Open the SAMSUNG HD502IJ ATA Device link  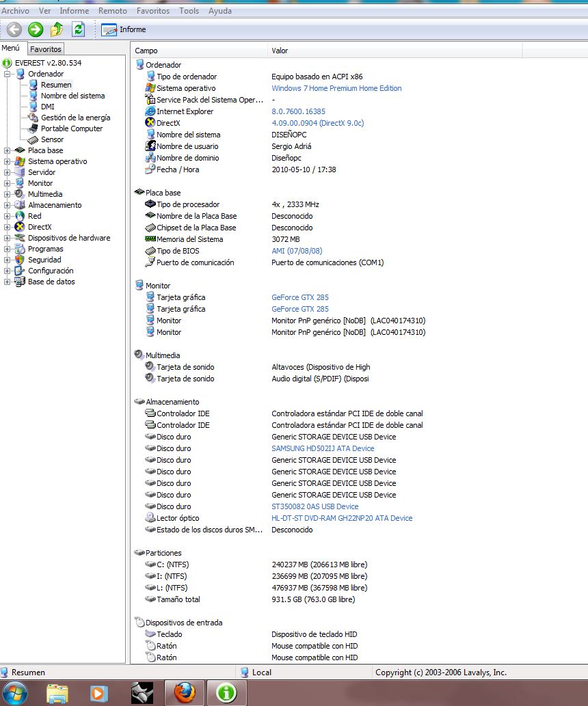[323, 448]
